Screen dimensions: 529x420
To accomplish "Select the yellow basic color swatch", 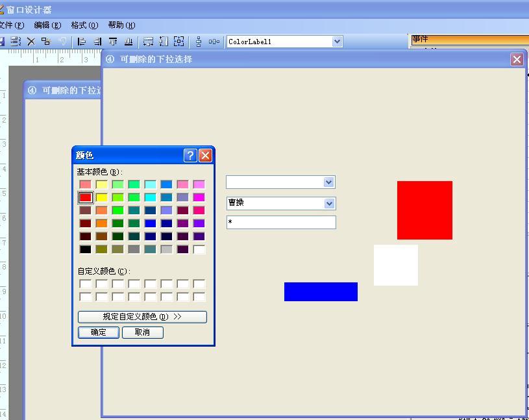I will (102, 197).
